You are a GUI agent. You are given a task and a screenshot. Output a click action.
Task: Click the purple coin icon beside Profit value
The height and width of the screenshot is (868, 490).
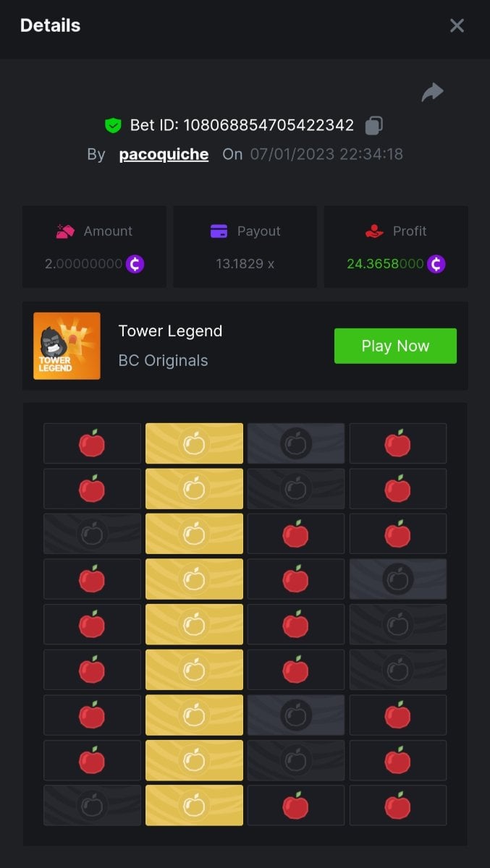coord(436,264)
